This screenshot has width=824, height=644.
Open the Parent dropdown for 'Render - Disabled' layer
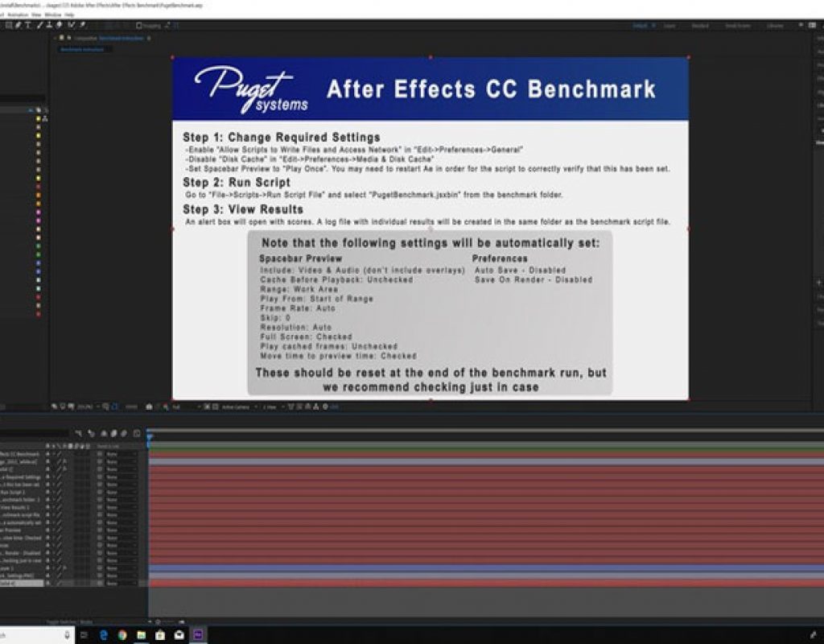pyautogui.click(x=121, y=553)
